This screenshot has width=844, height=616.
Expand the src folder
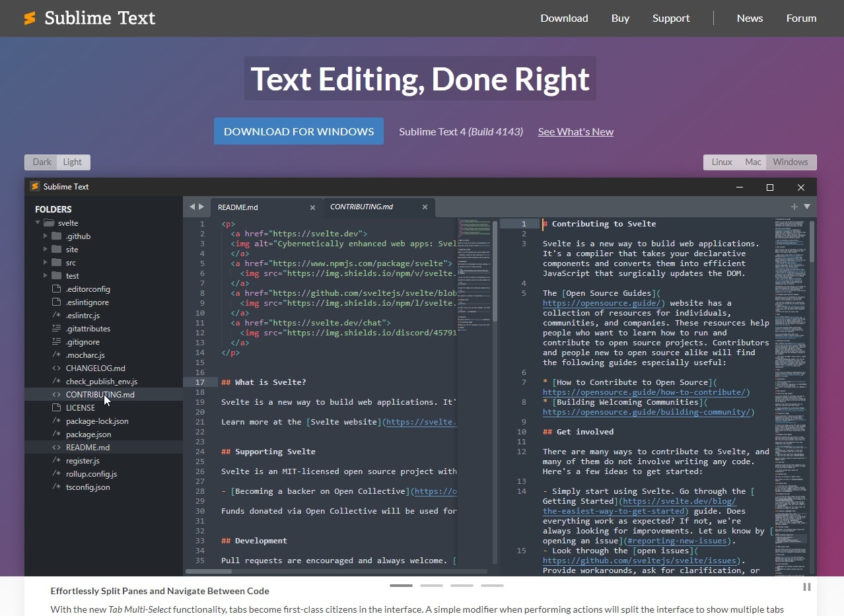[x=46, y=263]
